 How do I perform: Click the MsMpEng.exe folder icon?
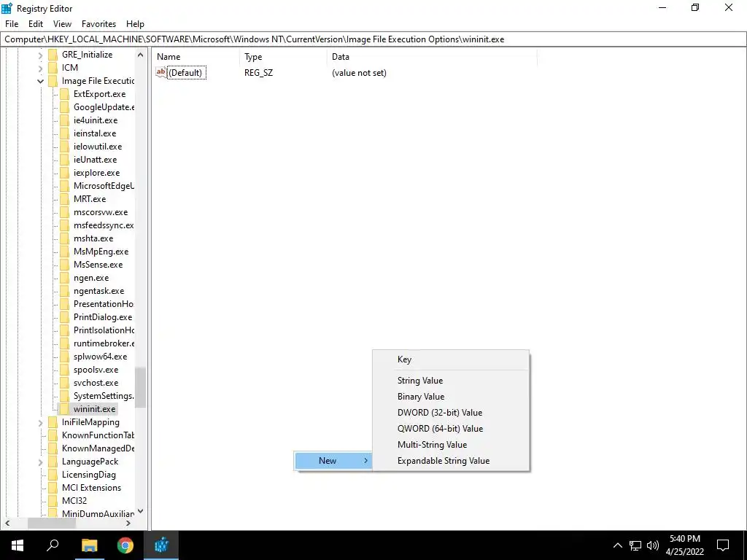[x=64, y=252]
